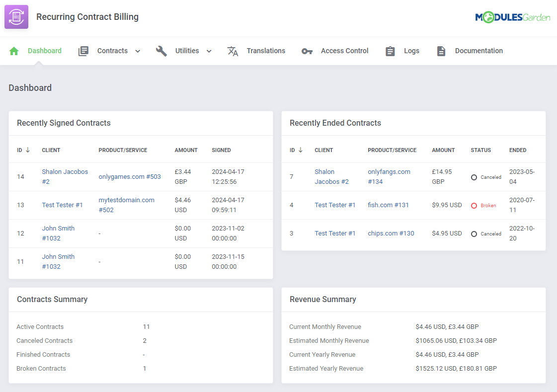Expand the Contracts menu chevron

point(138,51)
